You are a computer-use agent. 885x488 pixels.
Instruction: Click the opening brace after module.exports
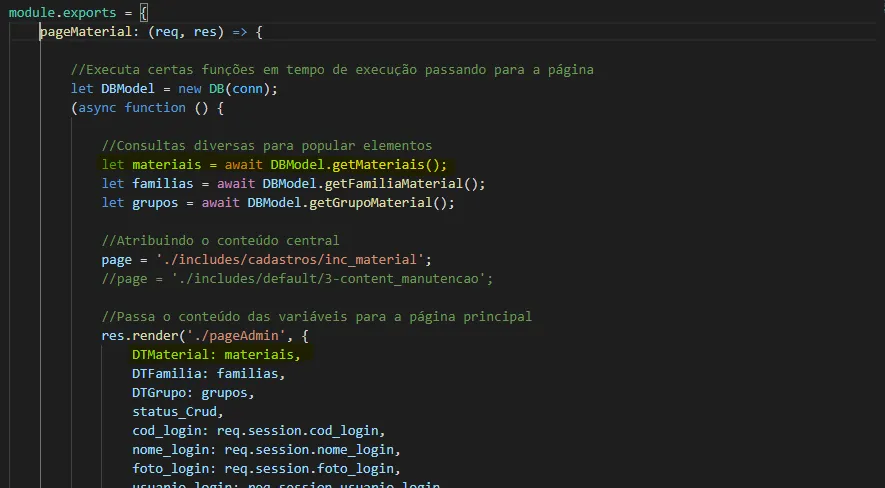143,13
